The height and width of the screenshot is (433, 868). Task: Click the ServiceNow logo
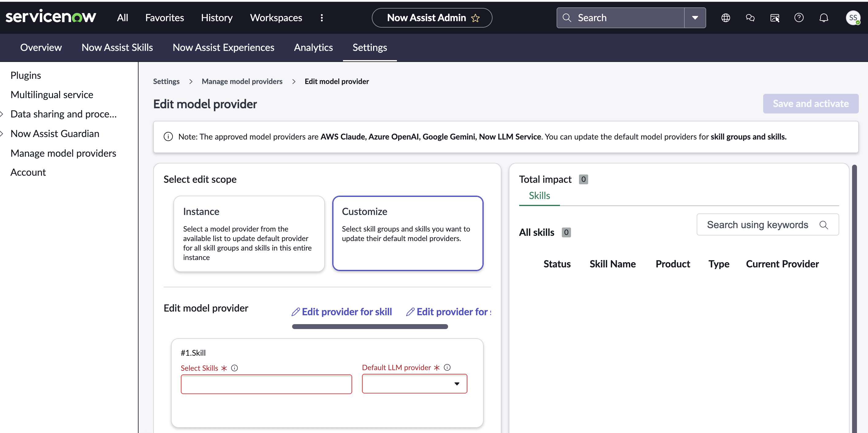point(51,17)
